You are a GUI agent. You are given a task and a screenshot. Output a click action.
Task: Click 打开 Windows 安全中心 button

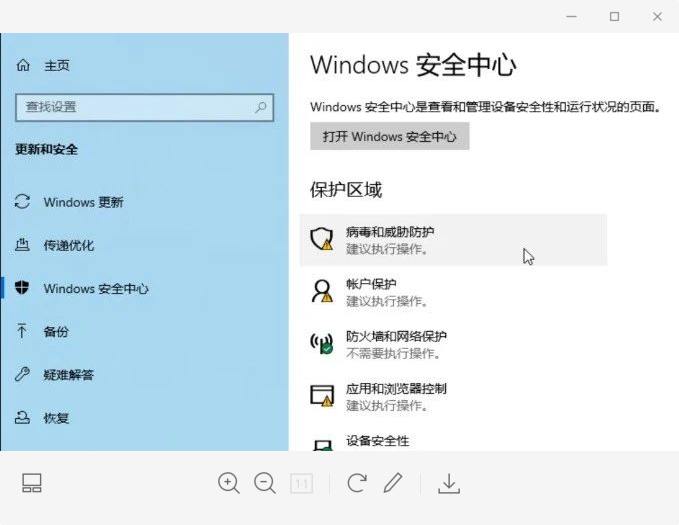point(390,136)
